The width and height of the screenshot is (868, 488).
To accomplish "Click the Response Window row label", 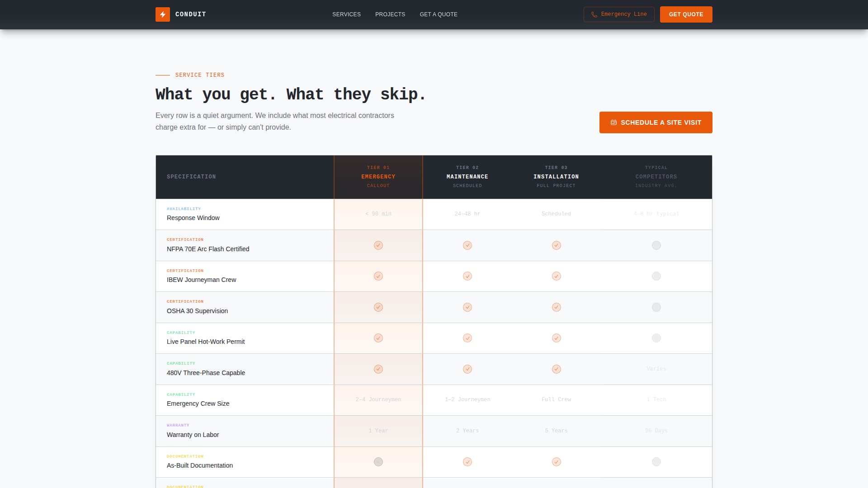I will [193, 218].
